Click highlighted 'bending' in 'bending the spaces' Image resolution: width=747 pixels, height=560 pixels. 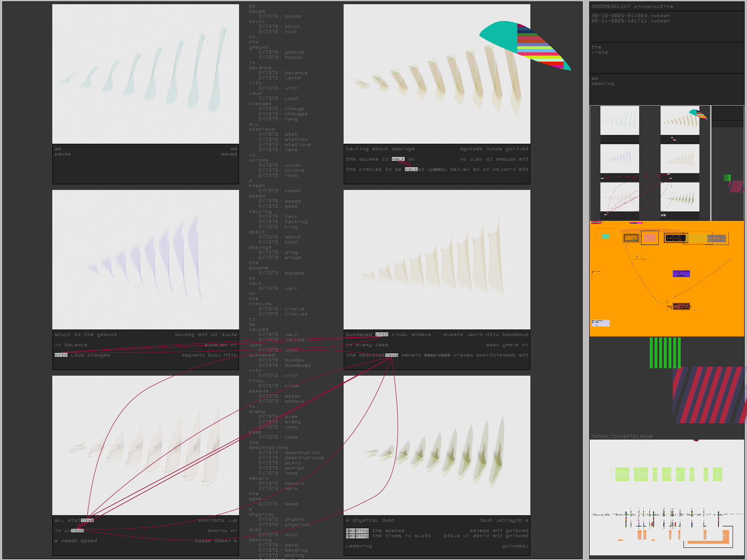357,531
